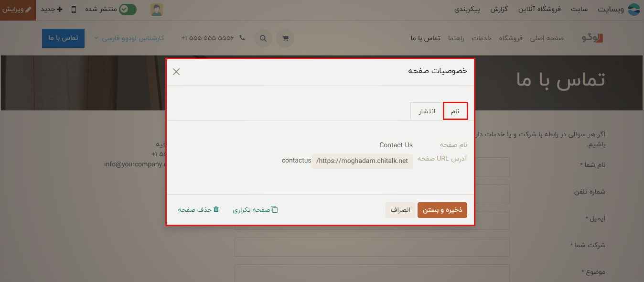This screenshot has height=282, width=644.
Task: Click the ویرایش edit button
Action: pos(18,10)
